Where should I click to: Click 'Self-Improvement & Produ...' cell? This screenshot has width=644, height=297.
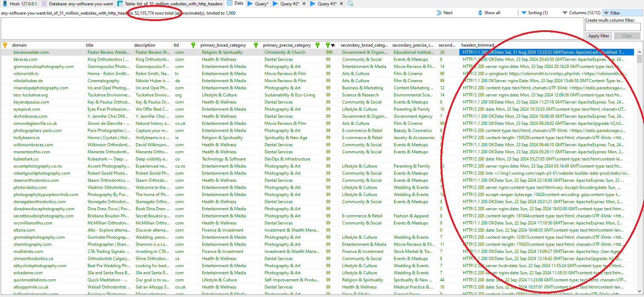[292, 280]
